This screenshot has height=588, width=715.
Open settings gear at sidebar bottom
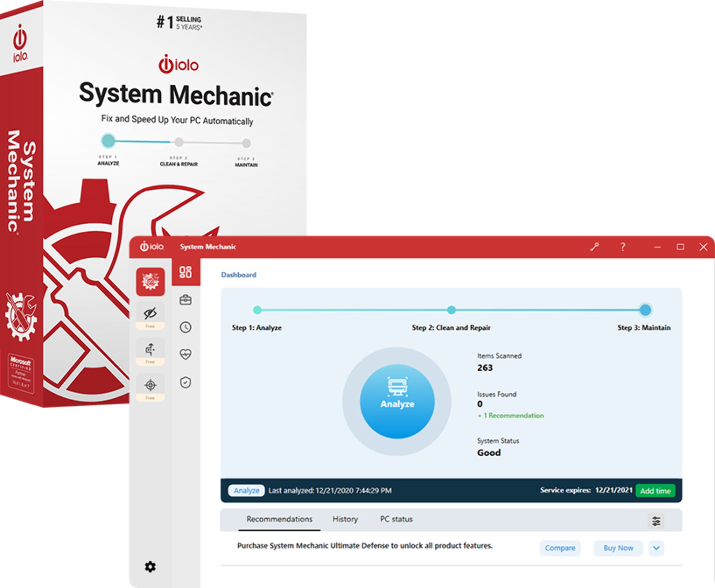click(150, 567)
